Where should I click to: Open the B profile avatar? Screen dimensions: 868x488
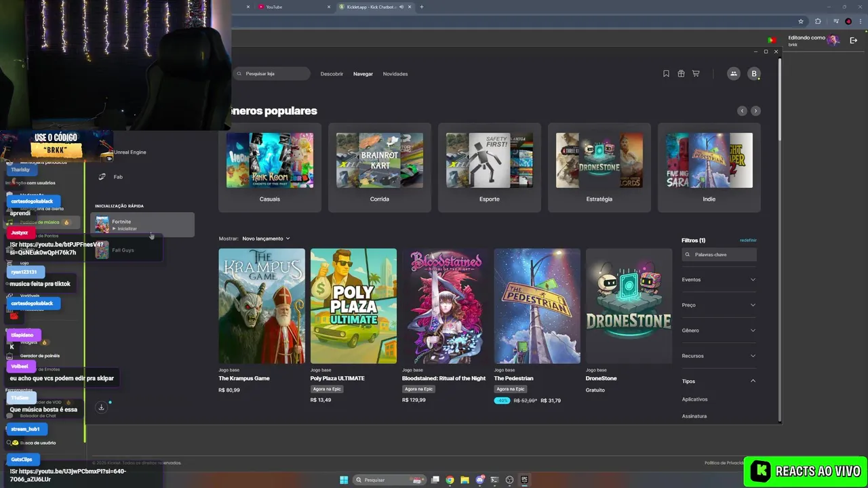pos(753,74)
